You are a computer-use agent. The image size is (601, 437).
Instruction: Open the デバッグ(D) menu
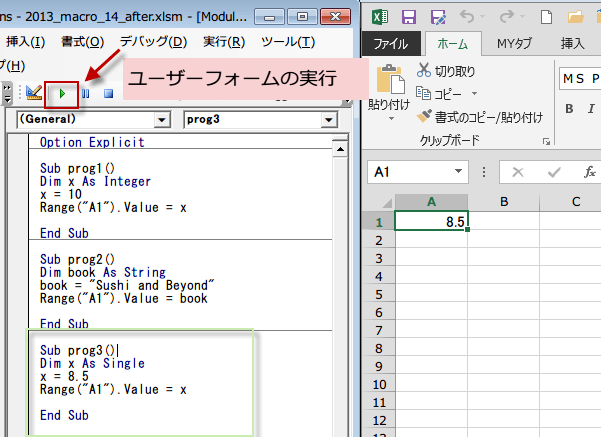152,41
